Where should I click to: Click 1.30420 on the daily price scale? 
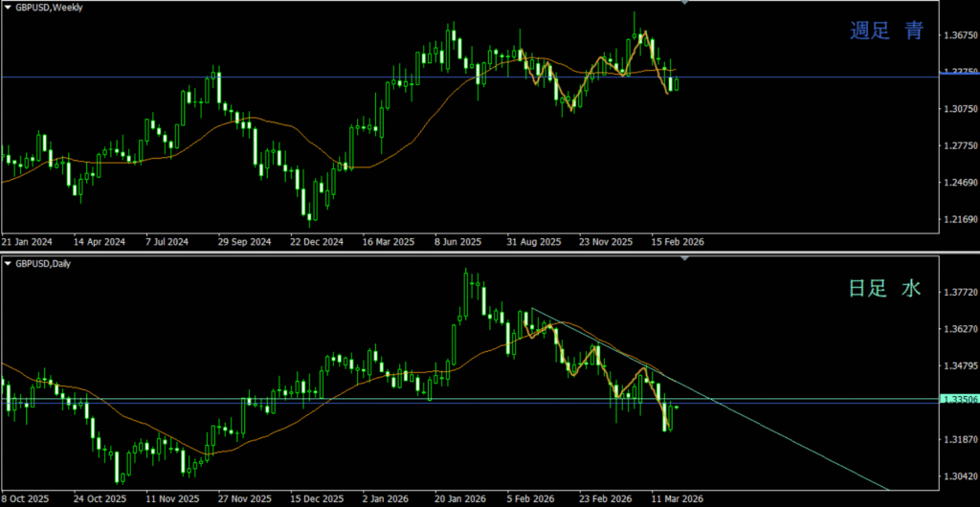957,476
